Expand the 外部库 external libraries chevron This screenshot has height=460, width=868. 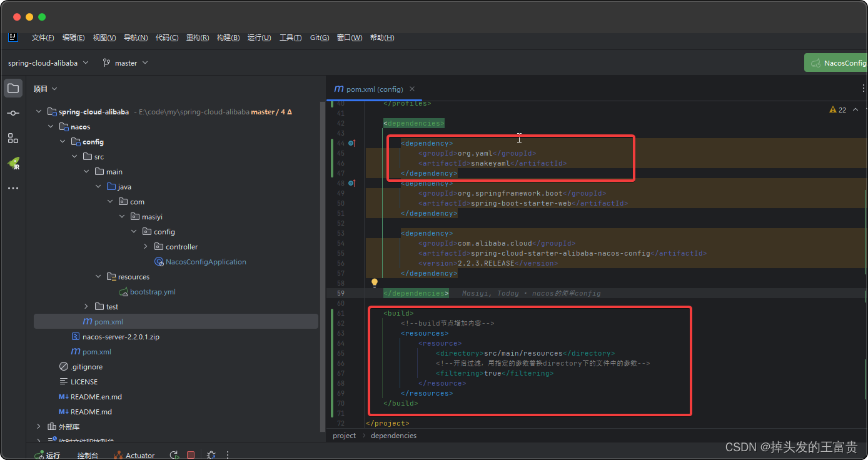[x=39, y=427]
